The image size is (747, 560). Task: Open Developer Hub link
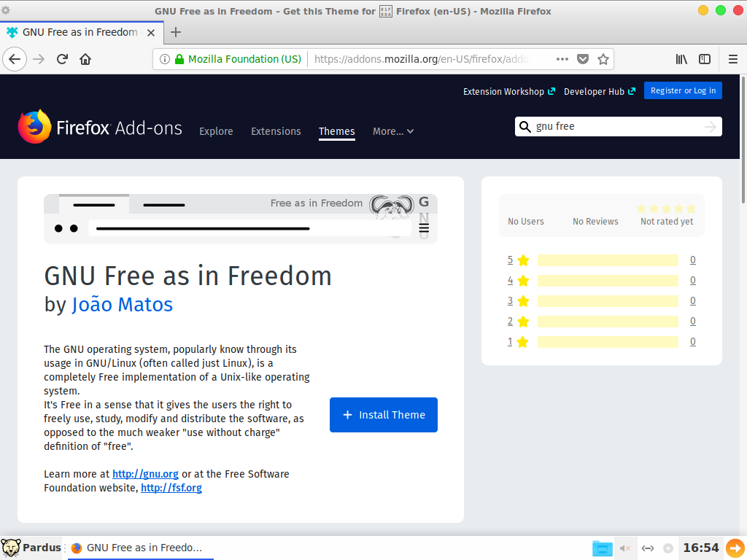coord(600,91)
